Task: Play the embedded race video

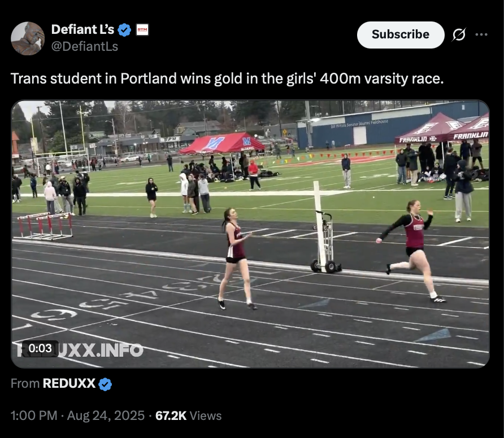Action: [x=250, y=234]
